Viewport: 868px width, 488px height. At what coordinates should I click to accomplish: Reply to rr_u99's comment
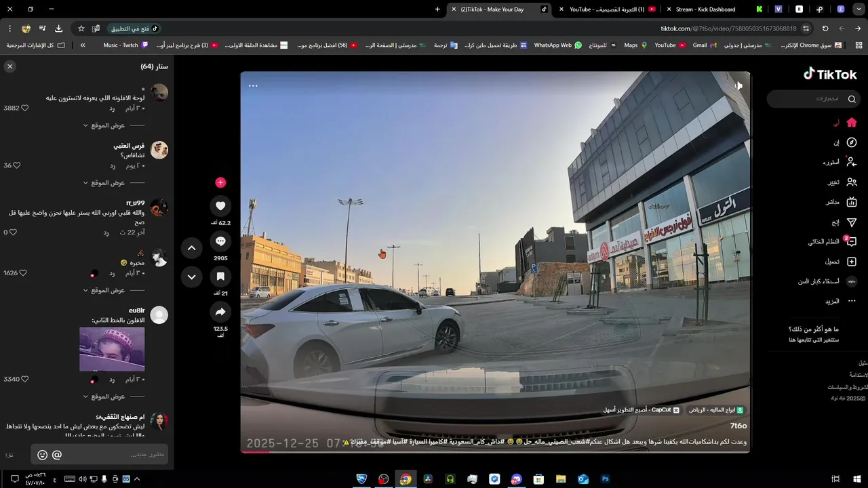[106, 232]
